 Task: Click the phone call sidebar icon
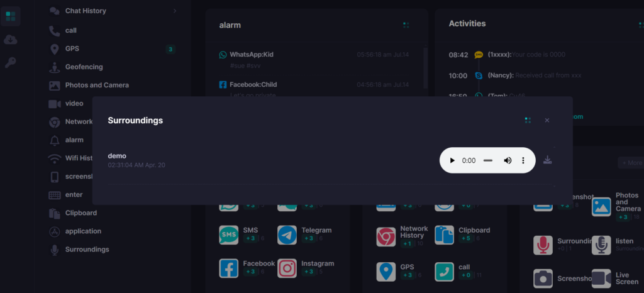coord(54,31)
